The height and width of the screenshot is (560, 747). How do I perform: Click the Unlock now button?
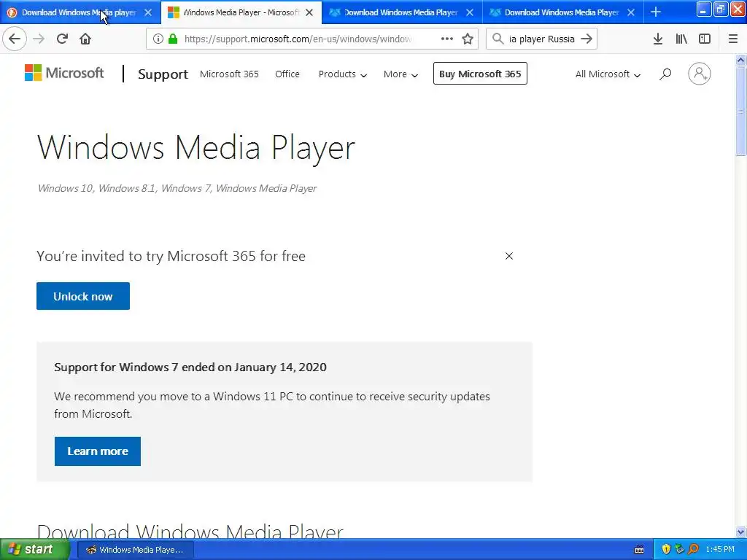[83, 296]
